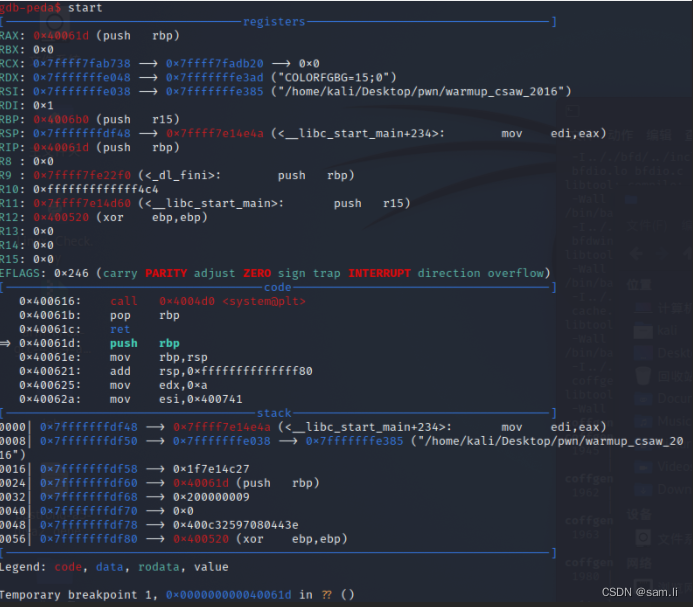Click stack address 0x7fffffffdf70 at offset 0040
The height and width of the screenshot is (607, 693).
(x=89, y=511)
